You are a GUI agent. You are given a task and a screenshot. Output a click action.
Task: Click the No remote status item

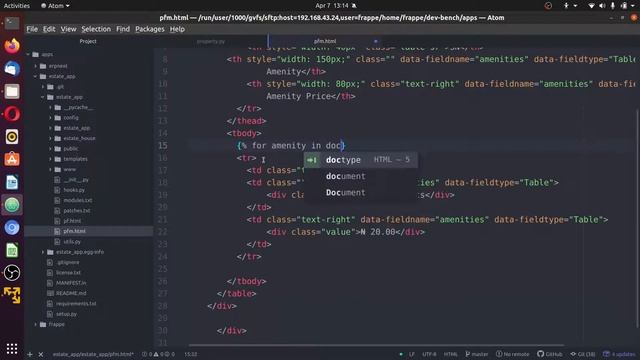point(512,354)
